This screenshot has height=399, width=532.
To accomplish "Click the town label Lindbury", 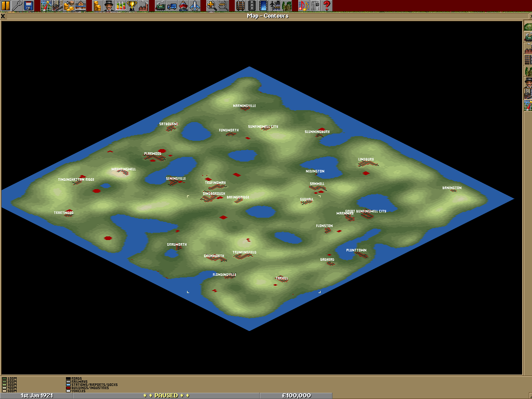I will tap(366, 159).
